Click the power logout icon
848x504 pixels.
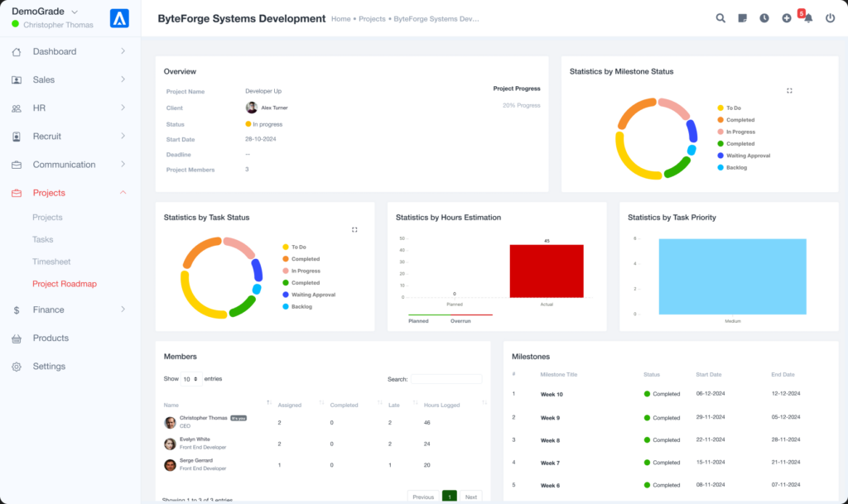[x=830, y=18]
